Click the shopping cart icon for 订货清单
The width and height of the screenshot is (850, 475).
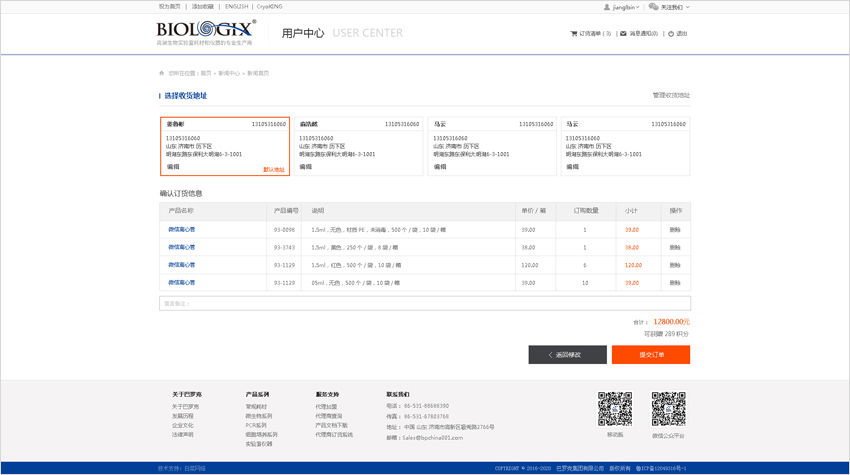(574, 34)
